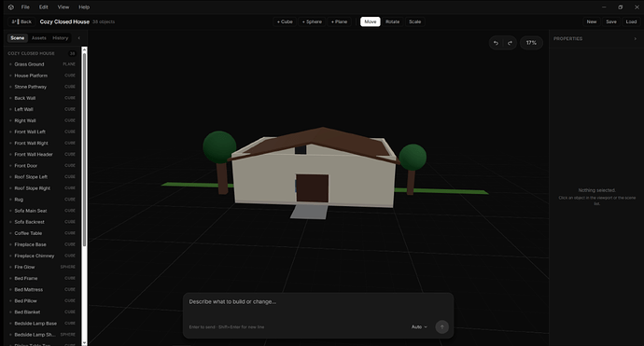Activate the Scale transform mode
This screenshot has width=644, height=346.
(x=414, y=21)
